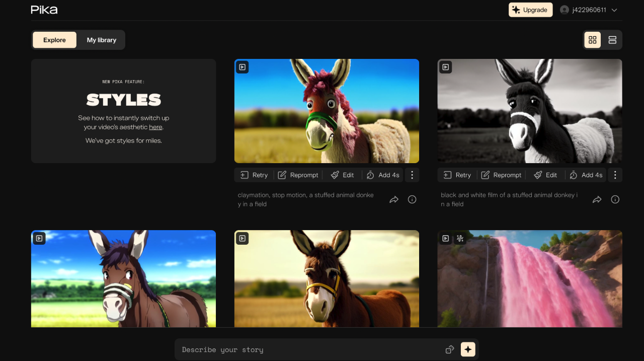Screen dimensions: 644x361
Task: Add 4s to black and white donkey video
Action: [x=586, y=175]
